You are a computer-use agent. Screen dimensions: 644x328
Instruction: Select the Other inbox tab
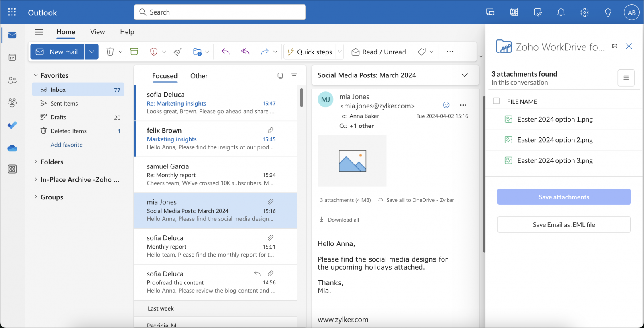pyautogui.click(x=199, y=76)
